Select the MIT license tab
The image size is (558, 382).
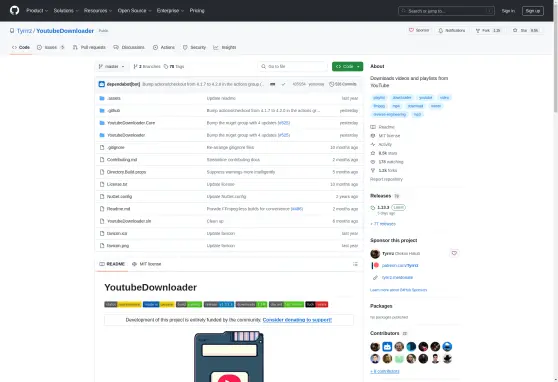click(147, 264)
